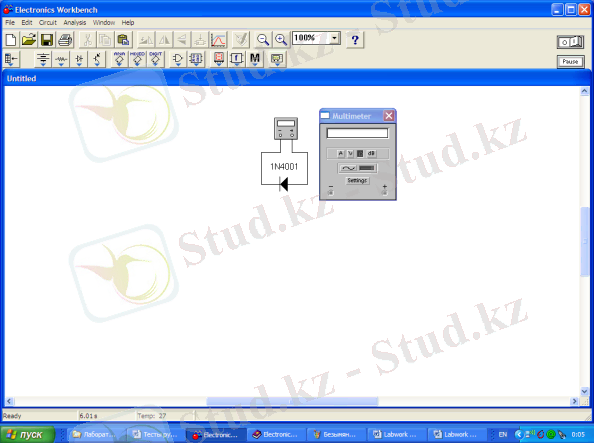The image size is (594, 443).
Task: Expand the Indicators parts bin
Action: (219, 59)
